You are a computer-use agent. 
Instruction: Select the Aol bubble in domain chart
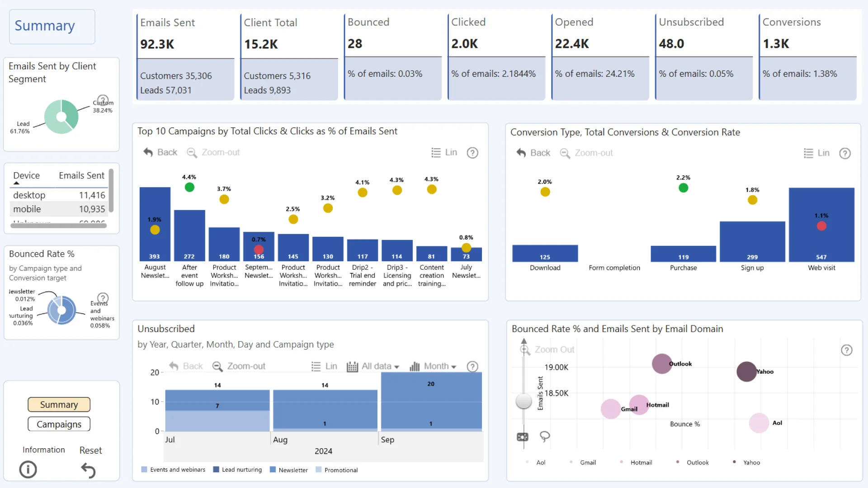pos(759,423)
